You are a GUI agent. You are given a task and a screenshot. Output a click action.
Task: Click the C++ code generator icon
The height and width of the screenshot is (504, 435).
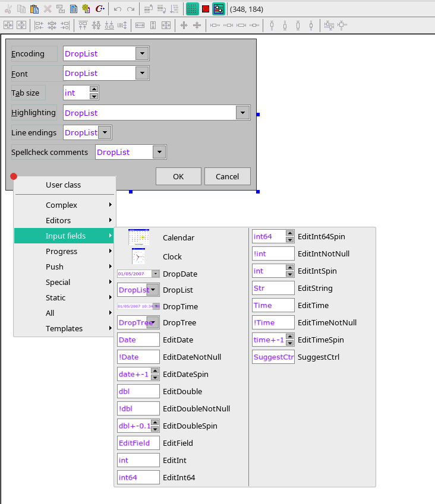pos(100,9)
